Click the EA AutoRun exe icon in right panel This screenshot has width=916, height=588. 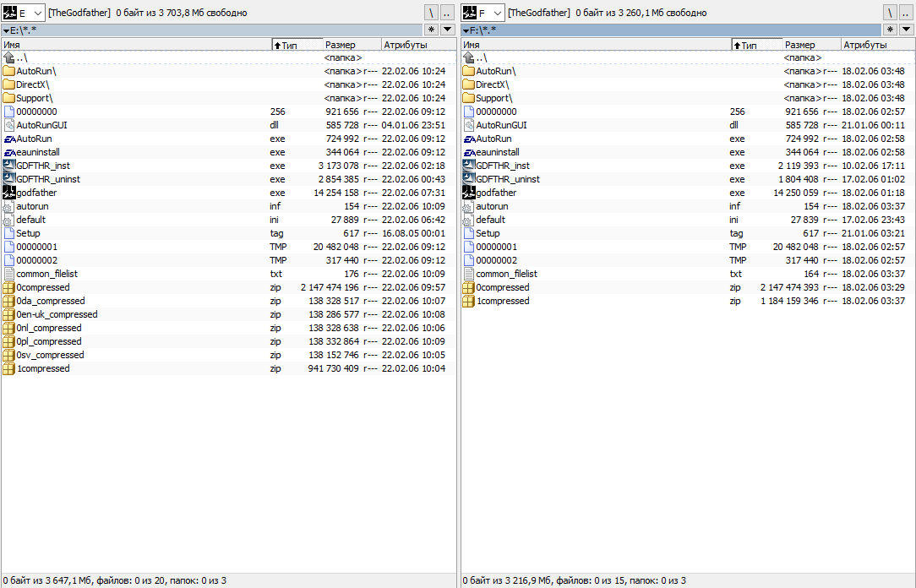click(x=468, y=139)
